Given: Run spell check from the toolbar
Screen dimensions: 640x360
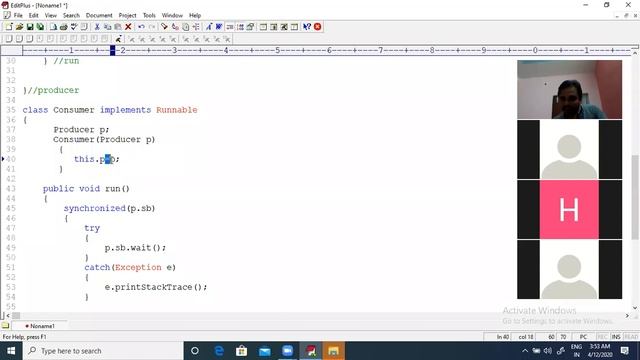Looking at the screenshot, I should tap(74, 27).
